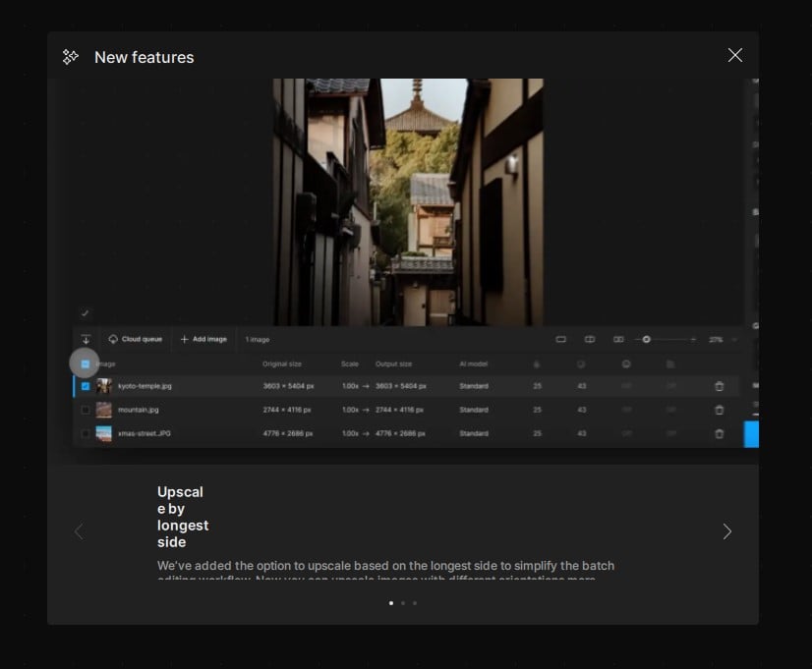Uncheck the kyoto-temple.jpg checkbox
This screenshot has width=812, height=669.
click(x=86, y=386)
